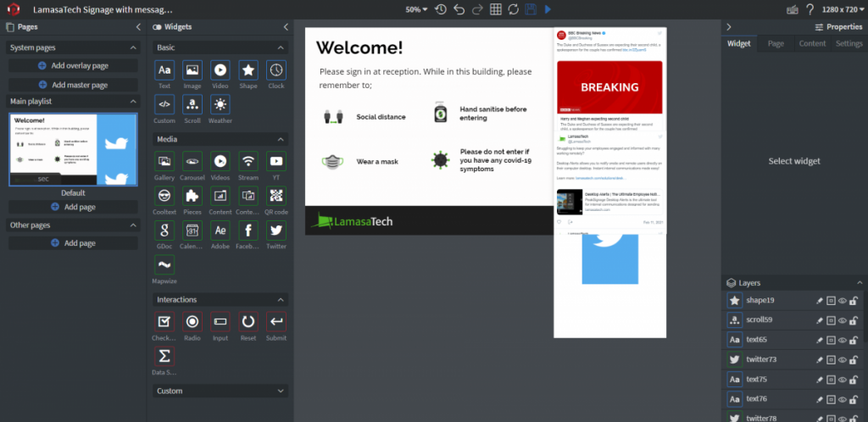
Task: Add a Weather widget
Action: pos(220,104)
